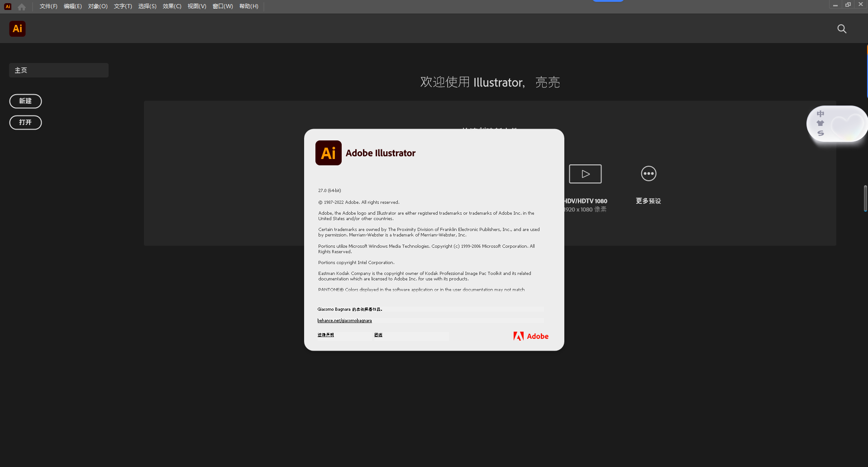Click the Illustrator logo in the top-left corner

tap(7, 6)
